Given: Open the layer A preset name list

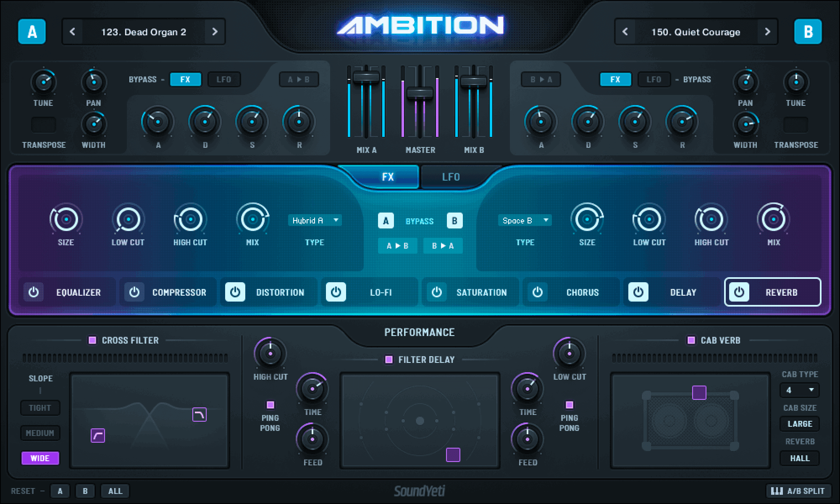Looking at the screenshot, I should [x=144, y=31].
